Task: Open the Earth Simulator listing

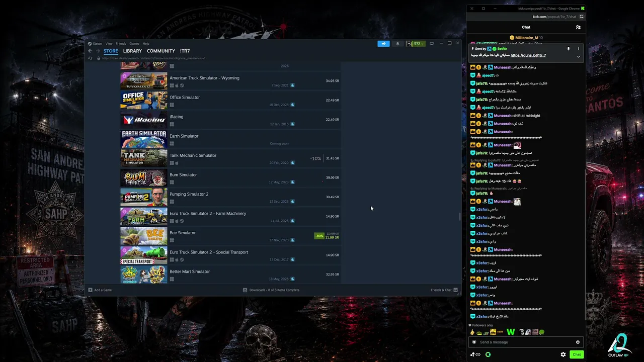Action: pos(230,139)
